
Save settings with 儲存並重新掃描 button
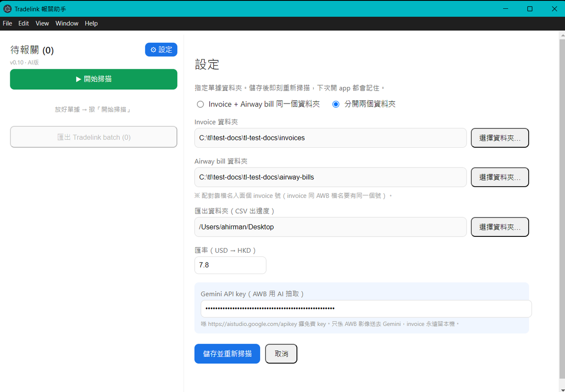coord(227,354)
